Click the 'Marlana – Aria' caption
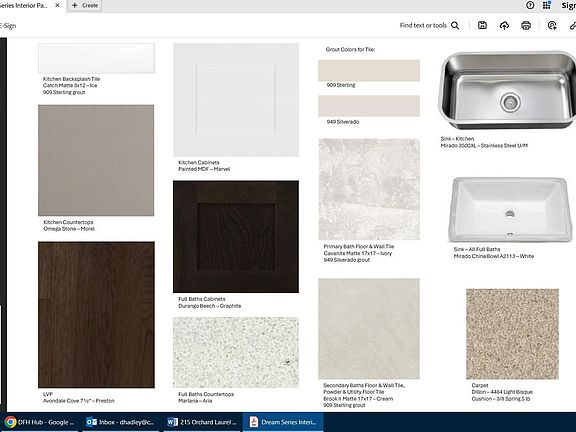 (195, 401)
